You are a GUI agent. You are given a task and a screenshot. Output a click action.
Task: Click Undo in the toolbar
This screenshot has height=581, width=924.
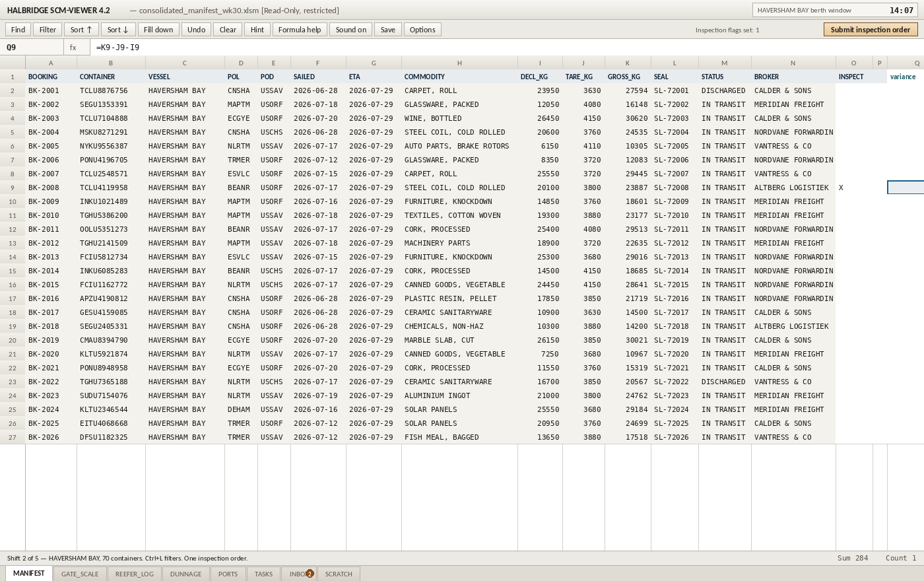pos(196,30)
